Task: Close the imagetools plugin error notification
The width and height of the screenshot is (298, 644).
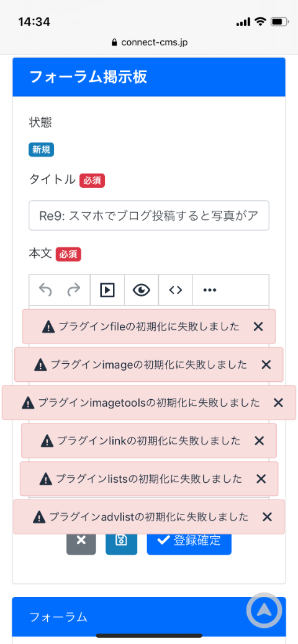Action: tap(279, 402)
